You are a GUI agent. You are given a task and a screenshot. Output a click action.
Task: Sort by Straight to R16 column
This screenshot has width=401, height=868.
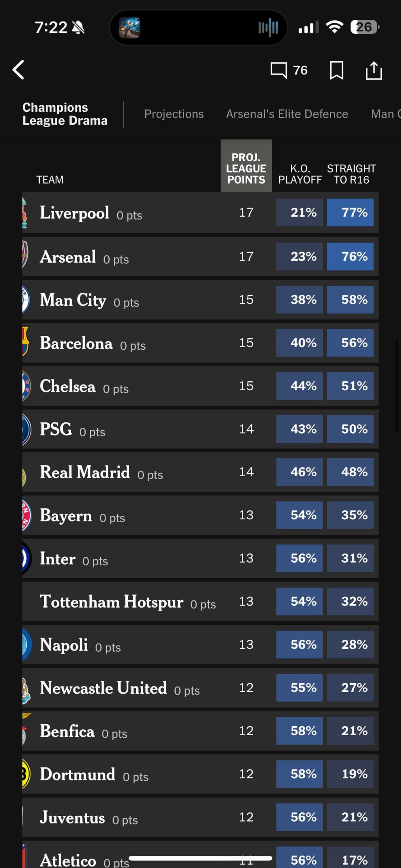coord(351,174)
